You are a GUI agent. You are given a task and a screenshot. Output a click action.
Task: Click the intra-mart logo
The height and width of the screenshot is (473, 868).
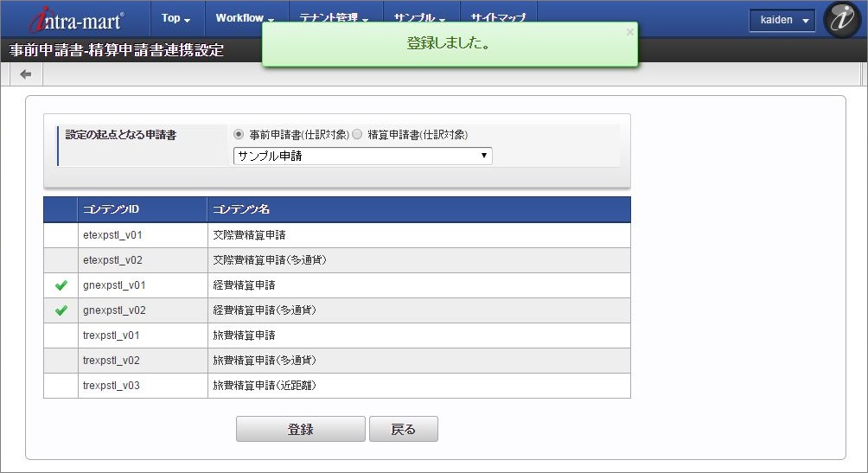(x=76, y=20)
